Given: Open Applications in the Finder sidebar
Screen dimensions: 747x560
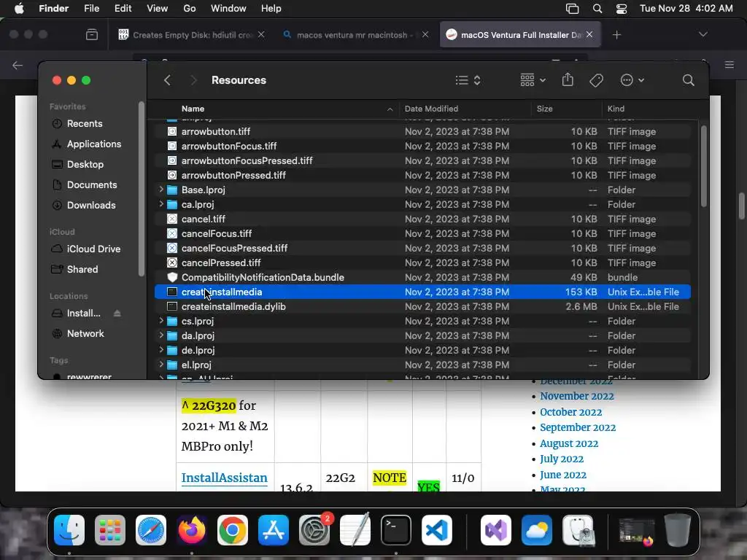Looking at the screenshot, I should [x=94, y=144].
